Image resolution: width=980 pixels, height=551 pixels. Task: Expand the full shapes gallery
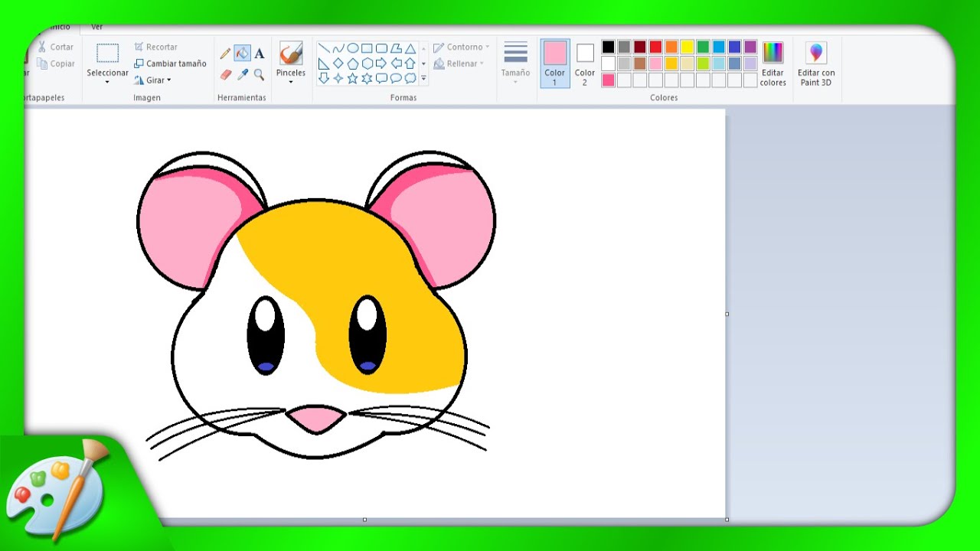423,78
